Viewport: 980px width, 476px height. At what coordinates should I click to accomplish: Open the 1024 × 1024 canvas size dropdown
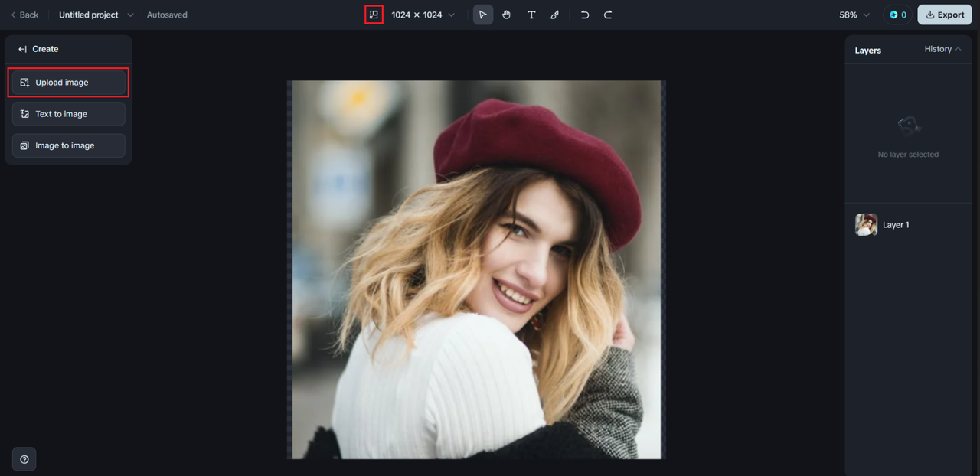point(423,15)
